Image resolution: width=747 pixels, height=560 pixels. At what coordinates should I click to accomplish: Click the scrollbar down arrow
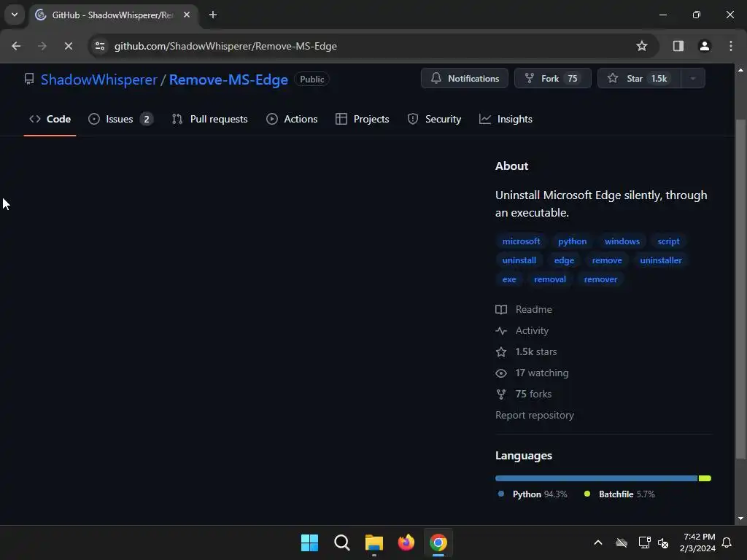740,518
